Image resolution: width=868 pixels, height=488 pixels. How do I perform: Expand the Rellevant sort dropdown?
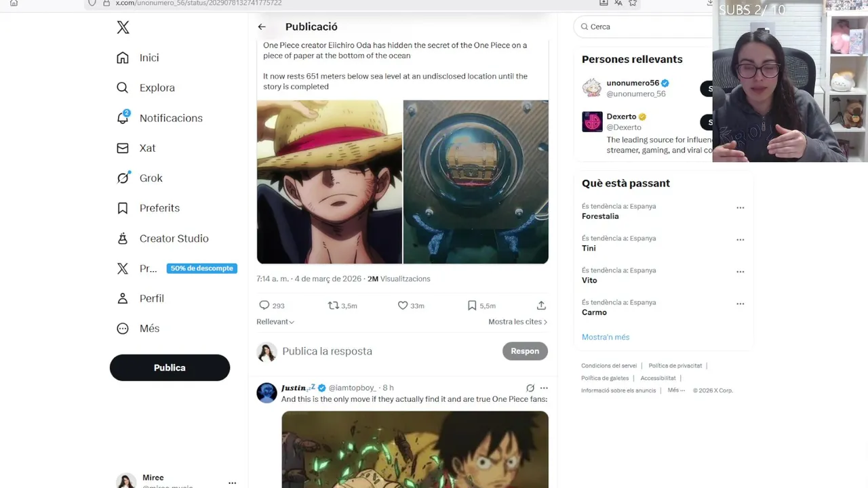(x=275, y=322)
